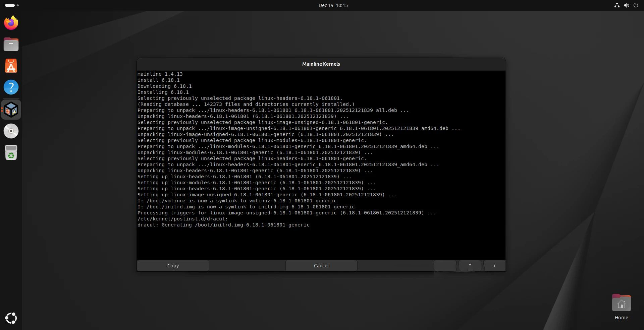The height and width of the screenshot is (330, 644).
Task: Select the Mainline Kernels dock icon
Action: [x=11, y=110]
